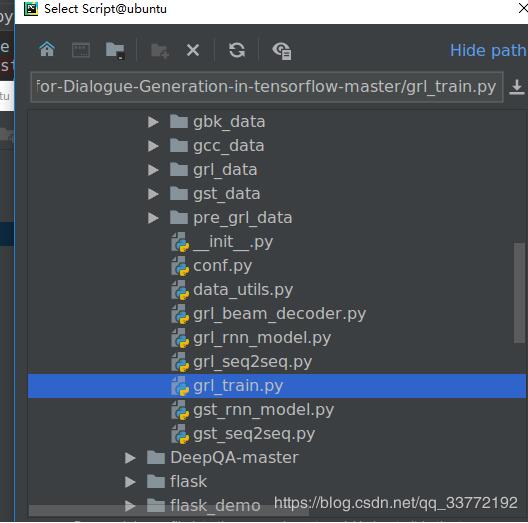Expand the gbk_data folder

click(x=153, y=122)
